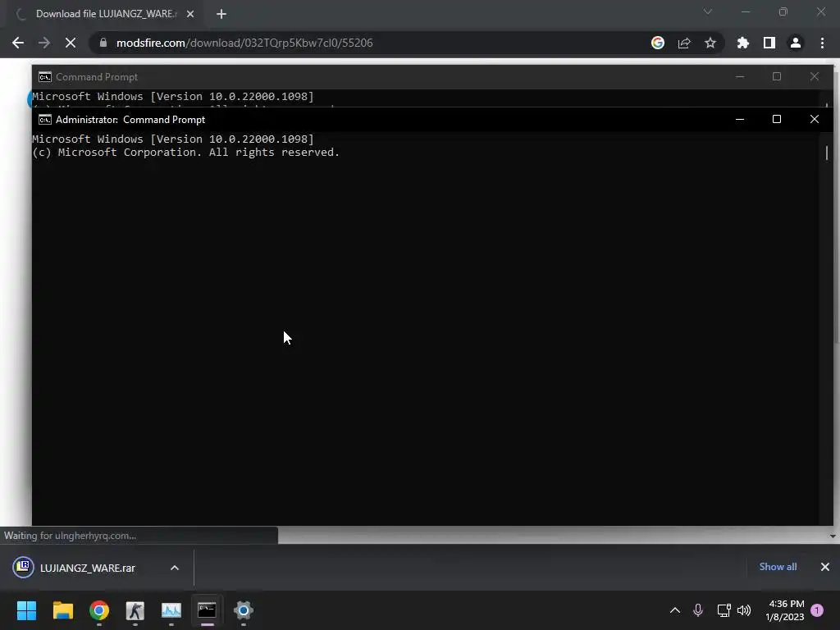Viewport: 840px width, 630px height.
Task: Open the Counter-Strike taskbar icon
Action: (135, 610)
